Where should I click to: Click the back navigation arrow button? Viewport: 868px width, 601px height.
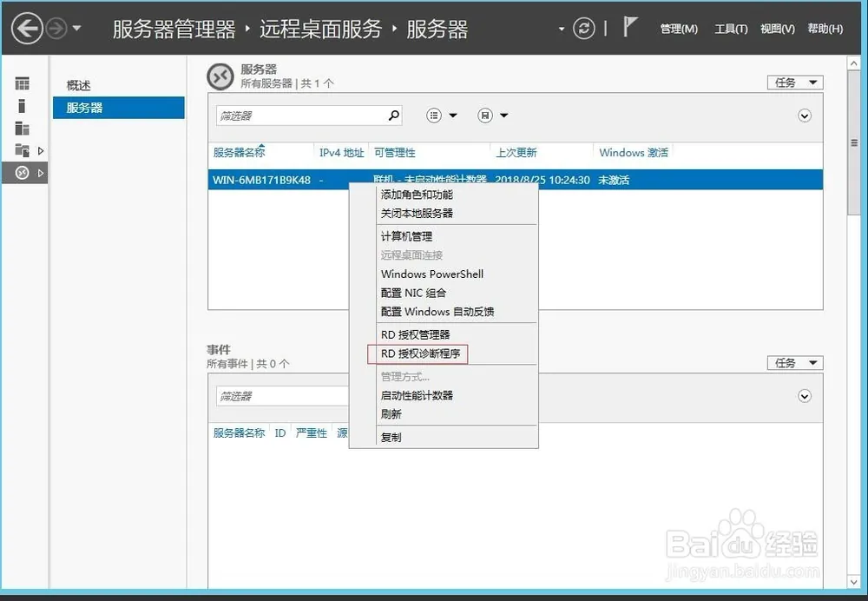(x=28, y=29)
